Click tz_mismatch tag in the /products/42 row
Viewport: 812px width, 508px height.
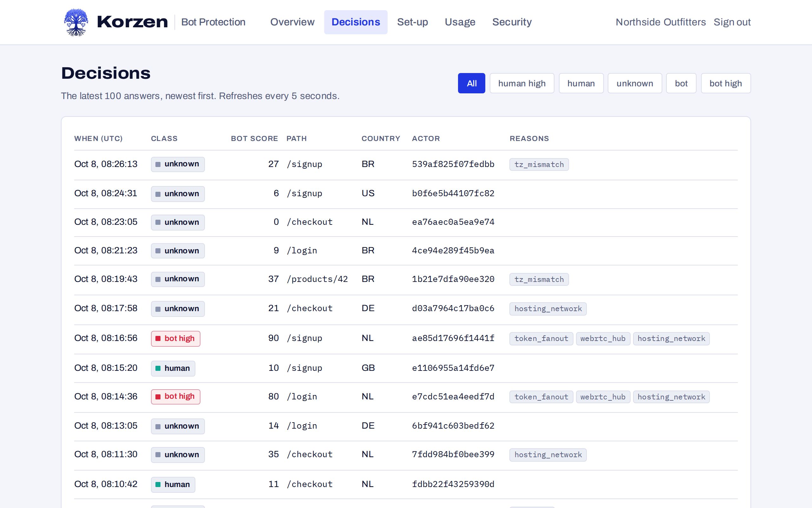(x=539, y=279)
